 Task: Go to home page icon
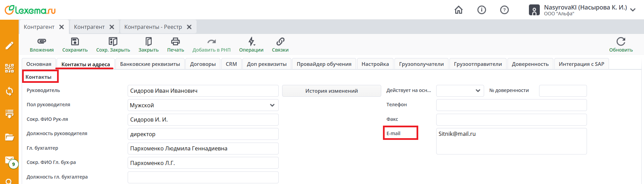tap(459, 10)
